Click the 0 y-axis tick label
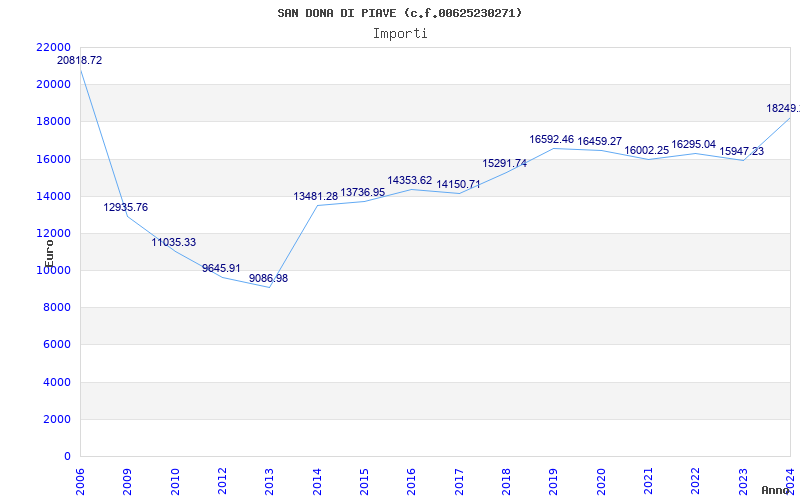Screen dimensions: 800x500 tap(68, 457)
